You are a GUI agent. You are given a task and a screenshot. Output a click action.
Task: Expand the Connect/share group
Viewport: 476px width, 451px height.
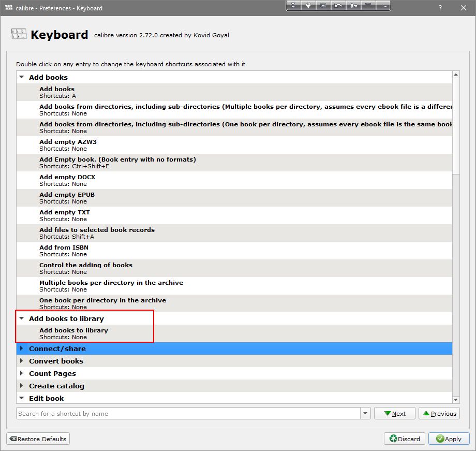pos(22,348)
